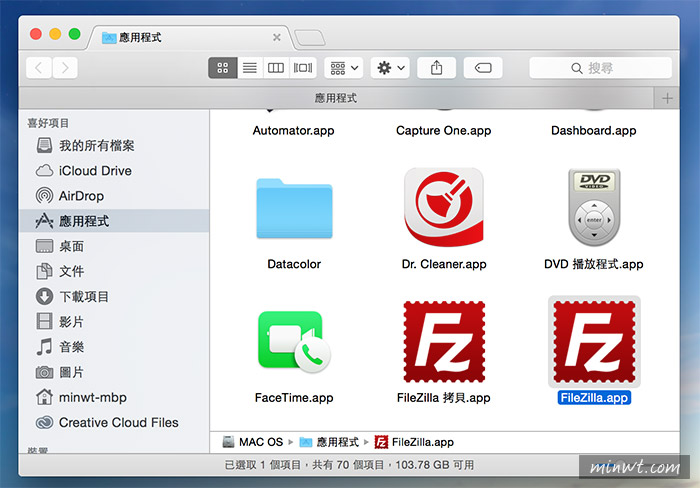Viewport: 700px width, 488px height.
Task: Select the DVD 播放程式 app icon
Action: 594,207
